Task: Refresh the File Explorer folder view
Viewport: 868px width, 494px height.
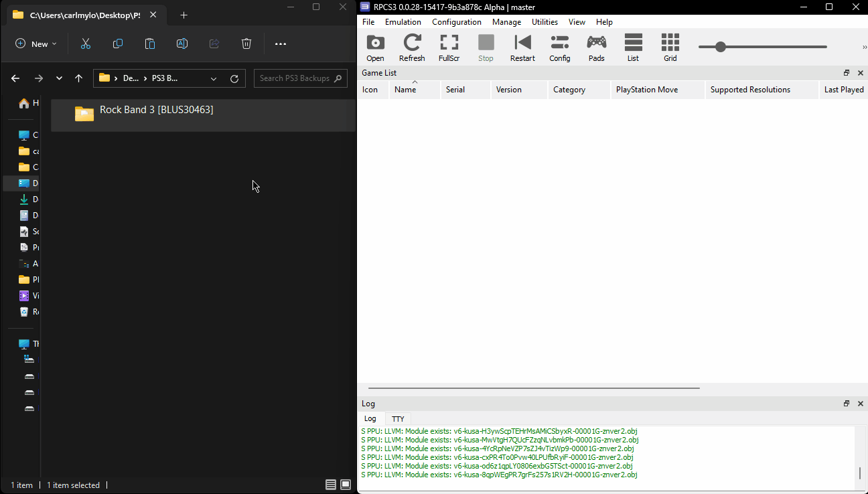Action: tap(234, 78)
